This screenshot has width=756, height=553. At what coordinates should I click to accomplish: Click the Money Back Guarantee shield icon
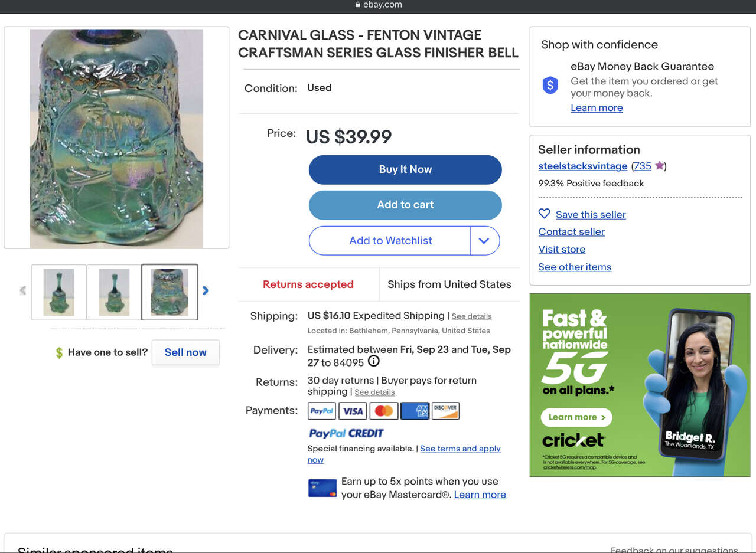pos(550,86)
